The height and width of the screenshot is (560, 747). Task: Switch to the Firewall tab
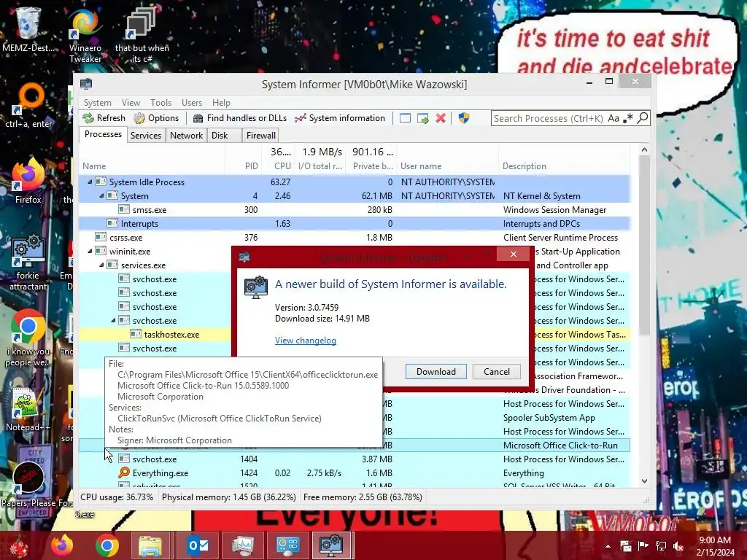click(260, 135)
